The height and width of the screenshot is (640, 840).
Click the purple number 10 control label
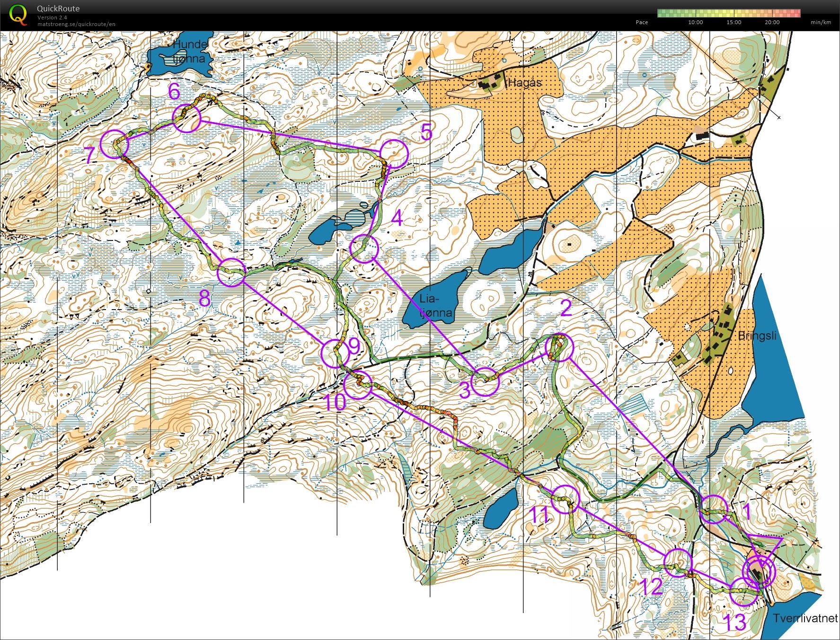335,402
